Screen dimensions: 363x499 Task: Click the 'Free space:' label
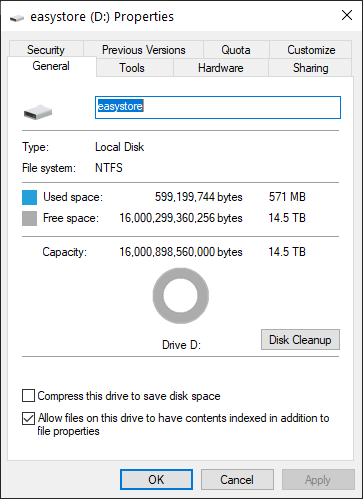click(x=71, y=218)
